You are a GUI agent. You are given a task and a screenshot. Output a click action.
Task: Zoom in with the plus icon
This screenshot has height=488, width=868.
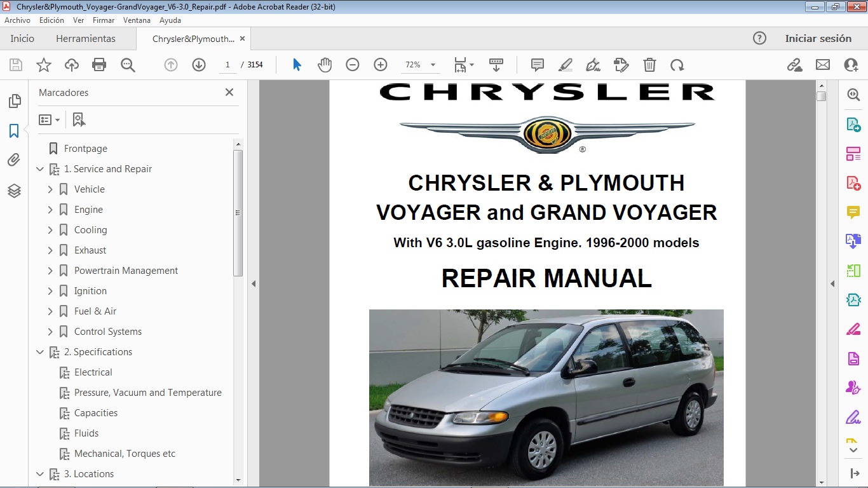(x=380, y=64)
